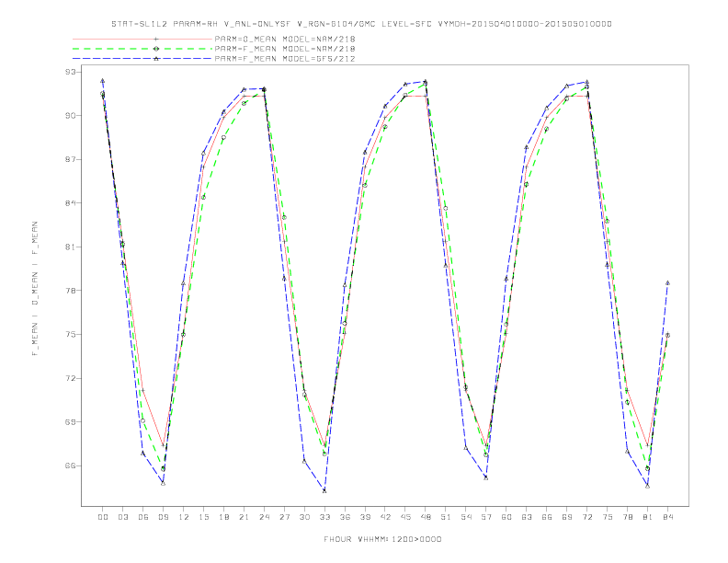Click the x-axis forecast hour label 75
Screen dimensions: 728x563
[x=608, y=517]
